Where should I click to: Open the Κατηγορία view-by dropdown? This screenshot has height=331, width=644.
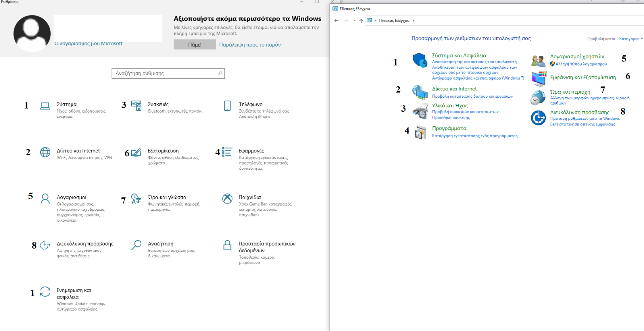[x=631, y=39]
